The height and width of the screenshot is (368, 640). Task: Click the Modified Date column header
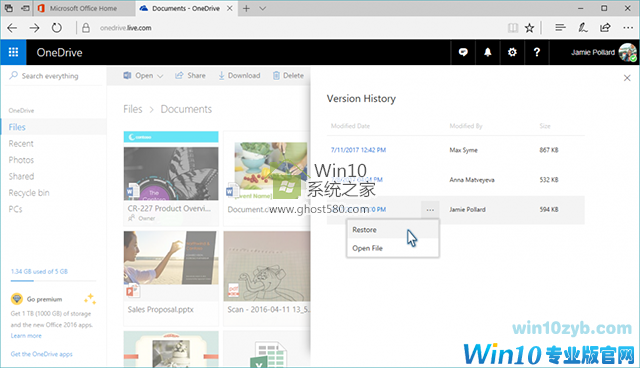350,126
